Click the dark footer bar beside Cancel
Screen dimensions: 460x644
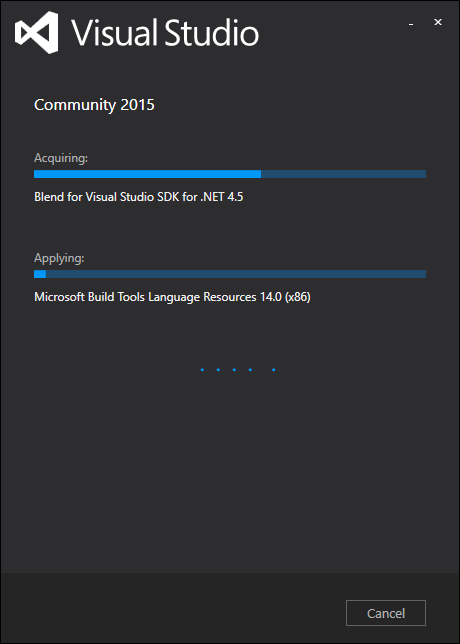tap(172, 608)
